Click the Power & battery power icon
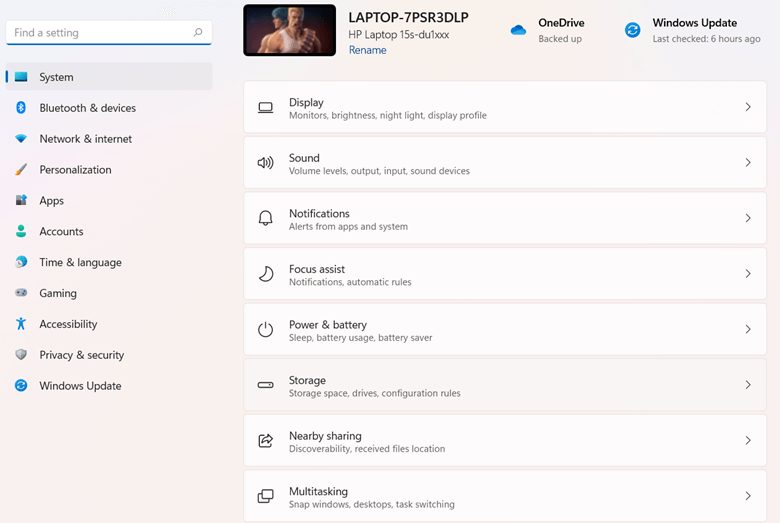Image resolution: width=780 pixels, height=523 pixels. click(266, 329)
